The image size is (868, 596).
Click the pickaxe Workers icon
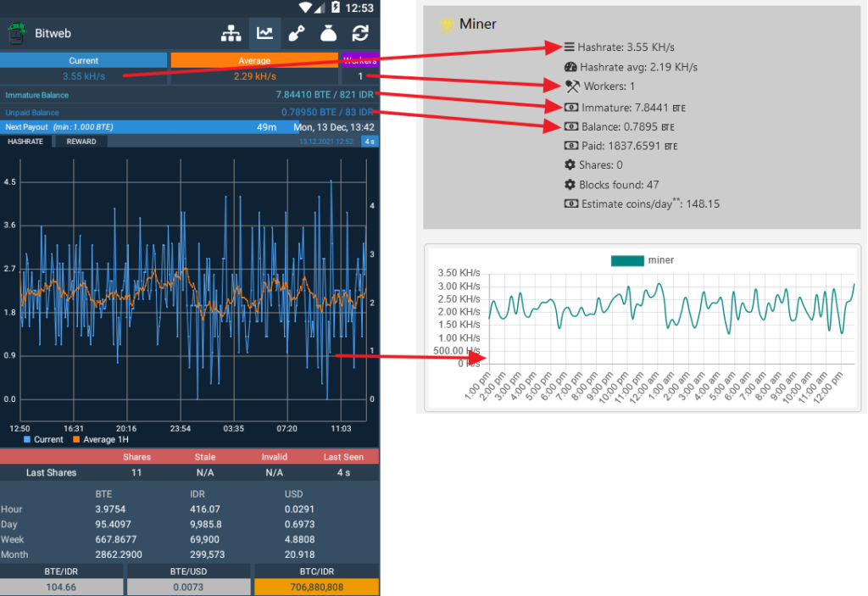[x=572, y=86]
